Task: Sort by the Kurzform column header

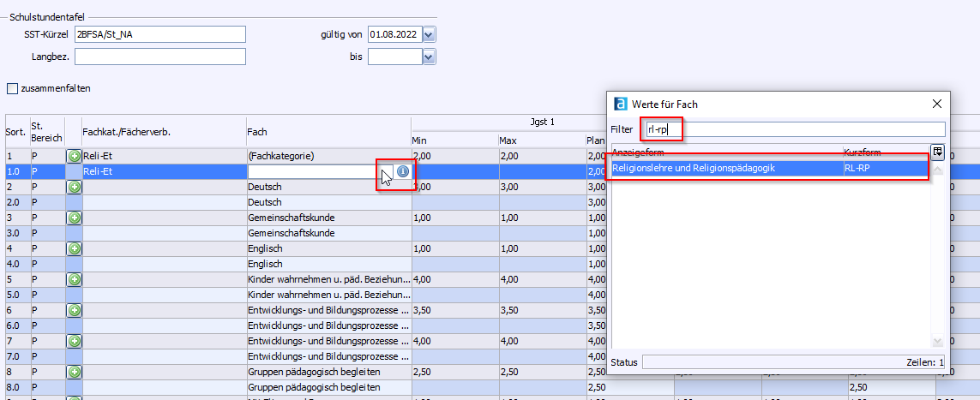Action: click(883, 152)
